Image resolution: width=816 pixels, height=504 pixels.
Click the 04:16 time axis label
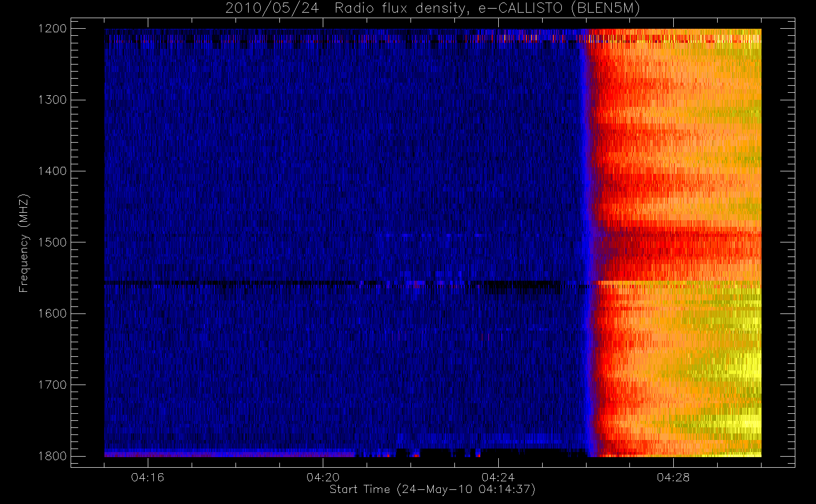click(x=148, y=477)
